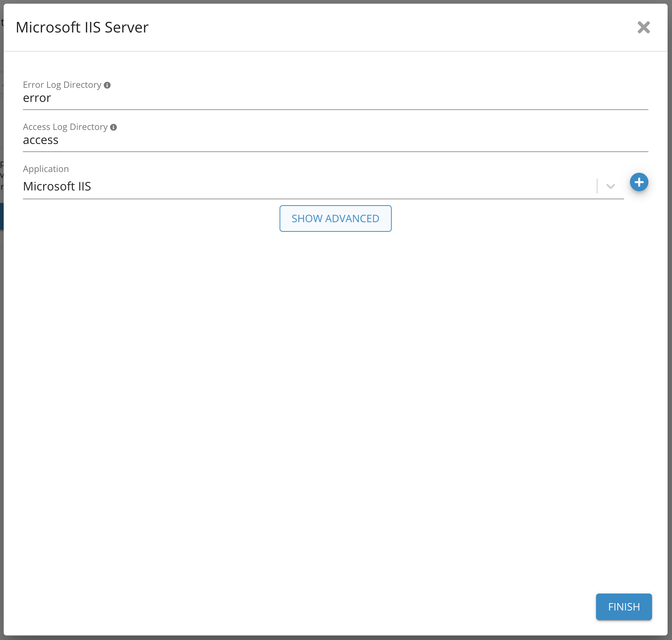Click the Microsoft IIS Server dialog title
Image resolution: width=672 pixels, height=640 pixels.
click(82, 27)
